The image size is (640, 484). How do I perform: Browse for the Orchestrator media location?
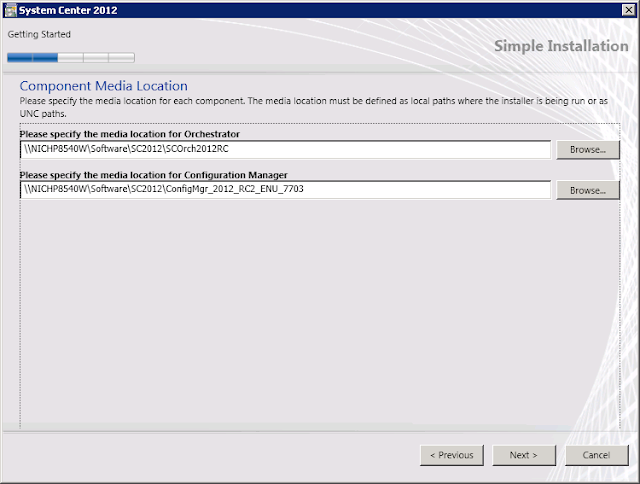(588, 150)
